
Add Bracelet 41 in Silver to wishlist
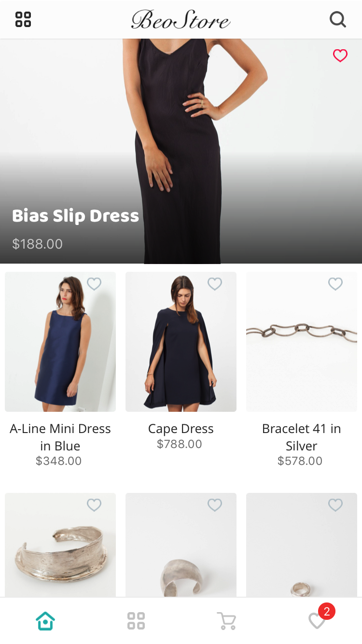coord(335,284)
